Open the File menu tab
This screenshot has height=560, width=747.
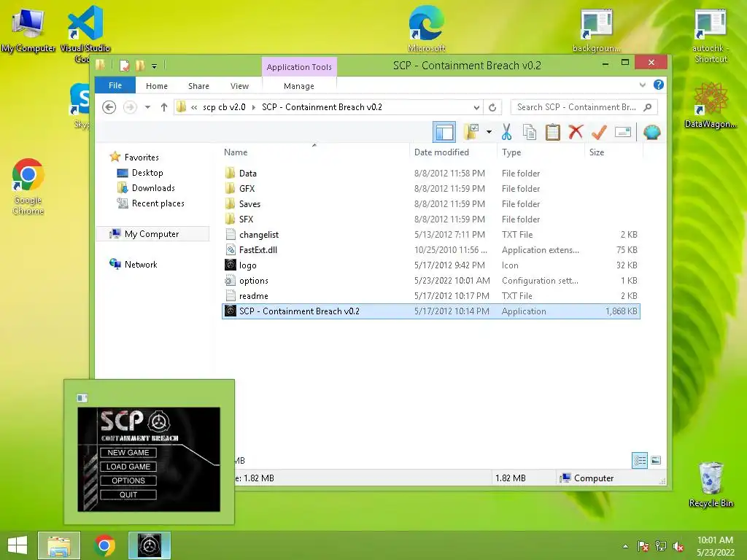click(x=115, y=85)
